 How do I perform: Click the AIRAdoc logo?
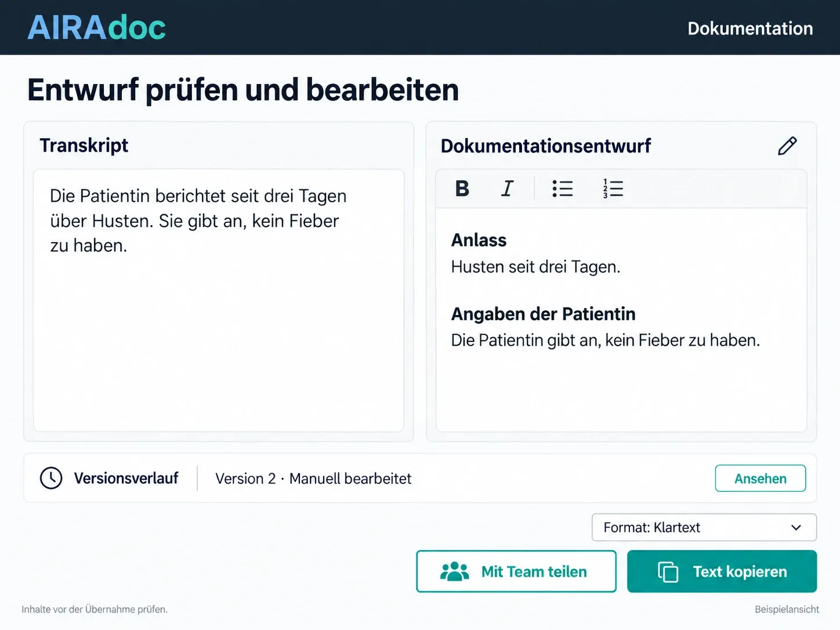(x=96, y=27)
